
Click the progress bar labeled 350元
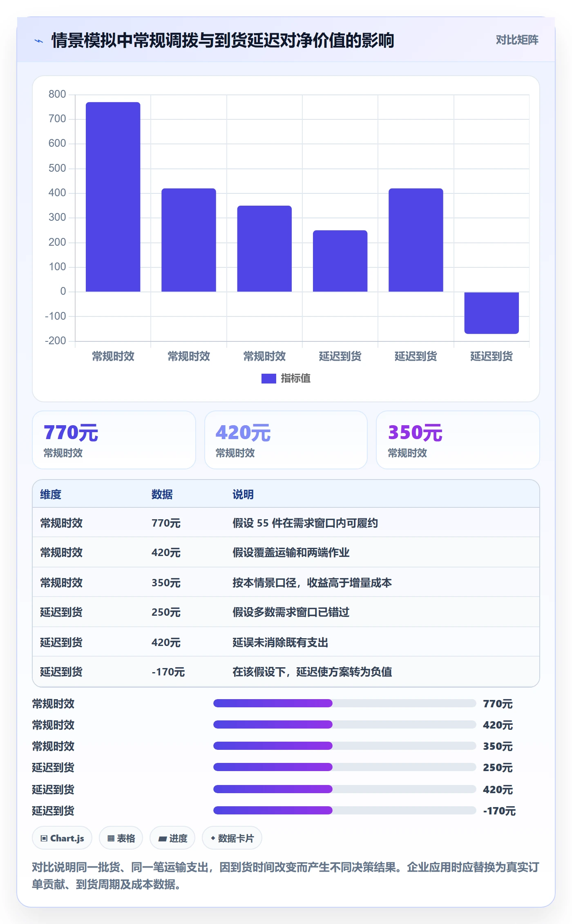tap(344, 746)
